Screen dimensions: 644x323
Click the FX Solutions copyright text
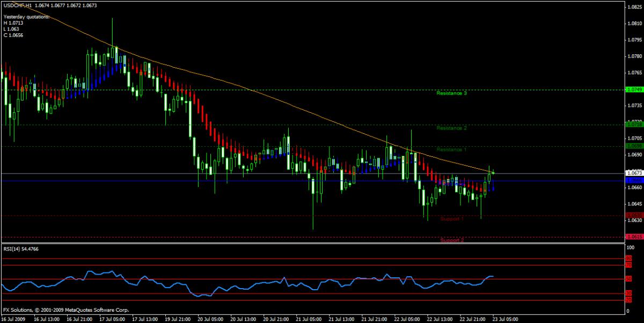65,310
